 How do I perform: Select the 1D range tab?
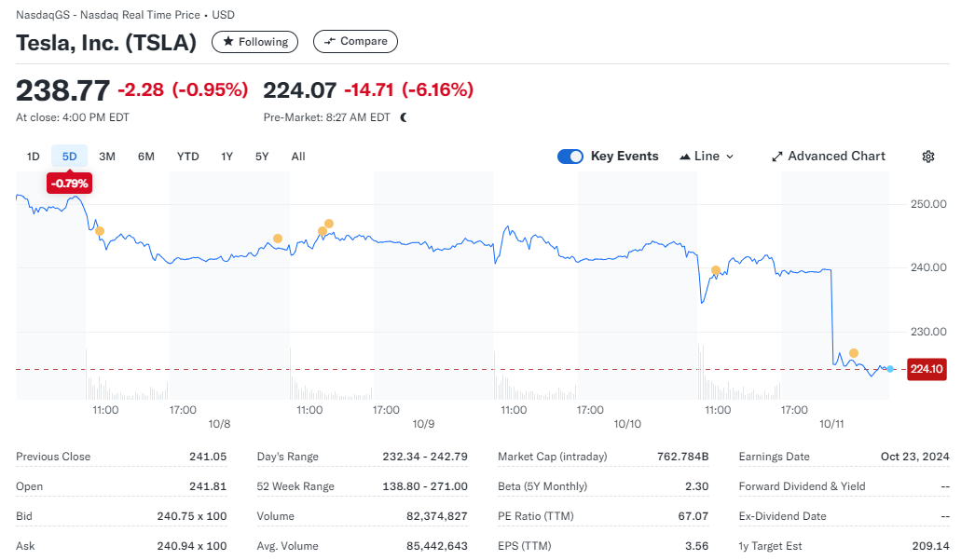[x=34, y=157]
